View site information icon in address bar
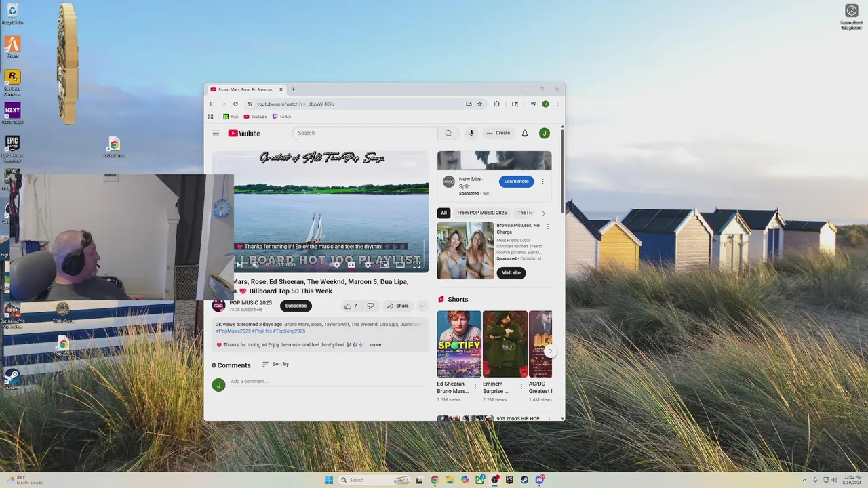 [250, 104]
